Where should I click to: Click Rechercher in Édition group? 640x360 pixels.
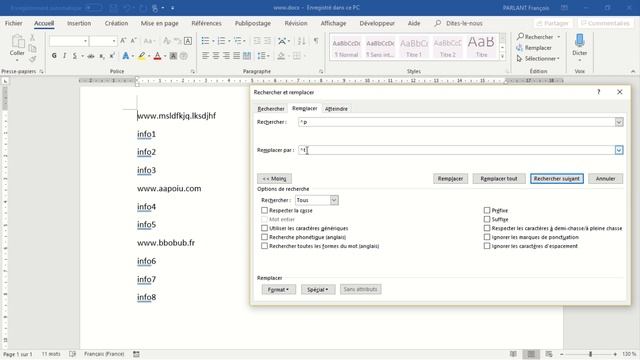click(x=535, y=37)
